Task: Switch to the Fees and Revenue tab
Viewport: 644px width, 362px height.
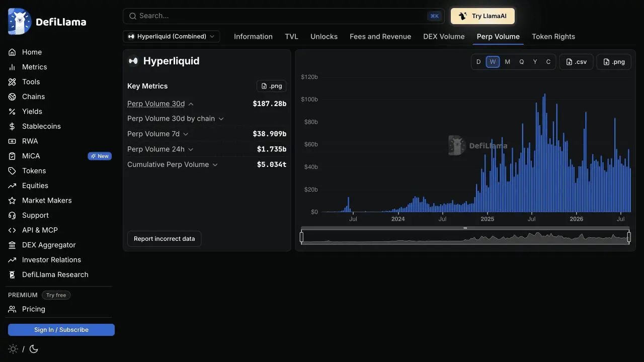Action: 380,37
